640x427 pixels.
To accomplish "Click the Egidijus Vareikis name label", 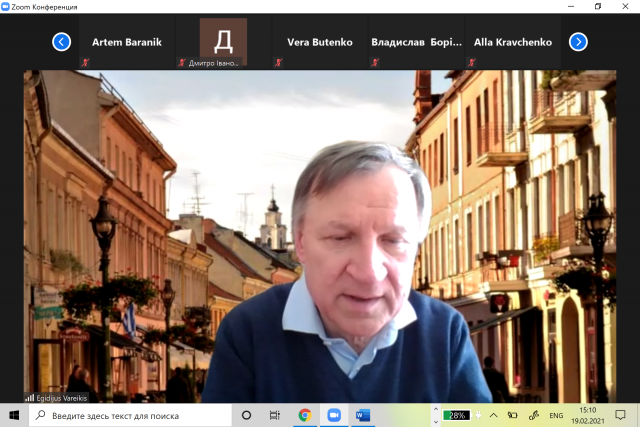I will point(68,397).
